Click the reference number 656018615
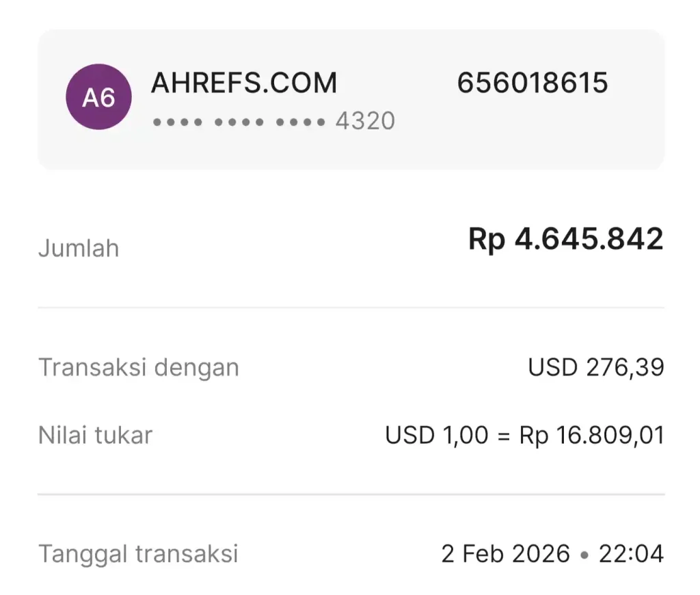The height and width of the screenshot is (595, 700). (533, 83)
